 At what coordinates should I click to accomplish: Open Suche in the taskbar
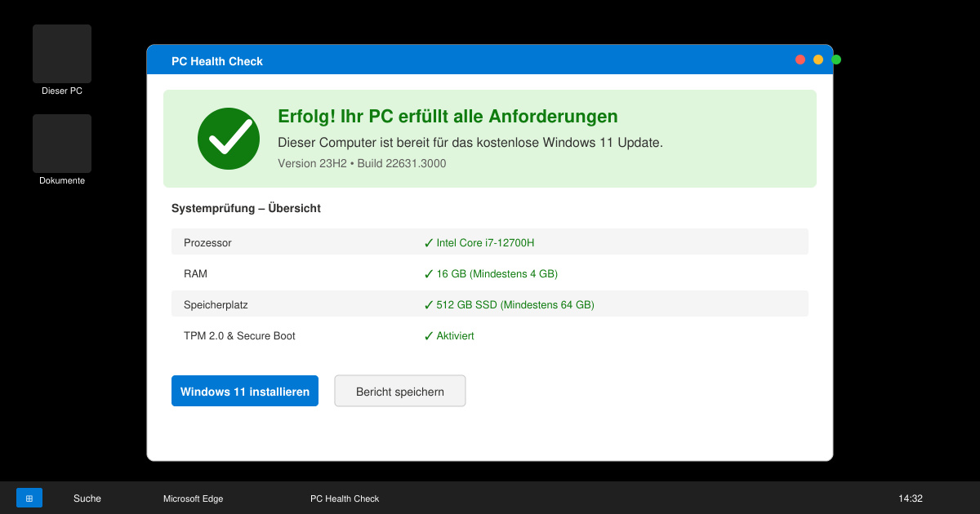pyautogui.click(x=87, y=498)
